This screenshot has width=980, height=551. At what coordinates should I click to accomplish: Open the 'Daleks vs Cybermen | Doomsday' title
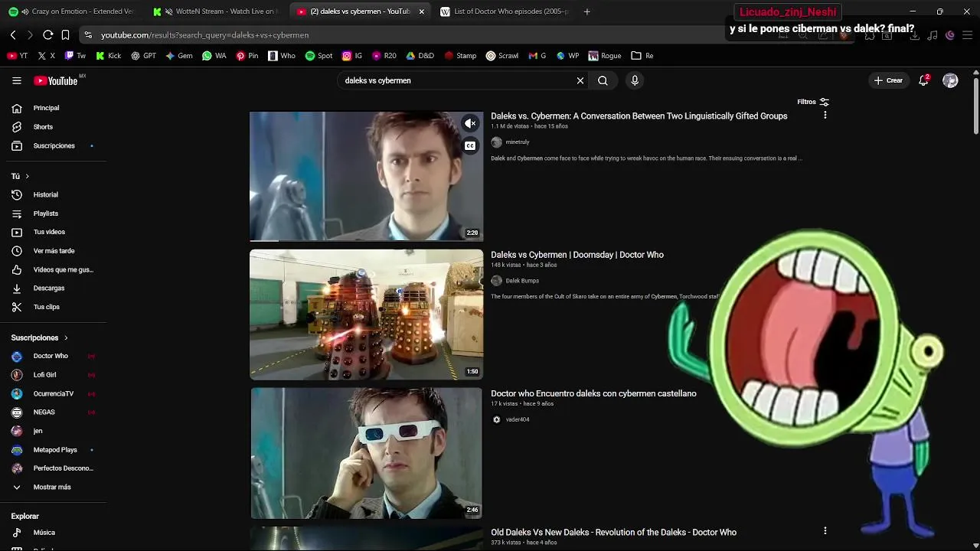[577, 255]
